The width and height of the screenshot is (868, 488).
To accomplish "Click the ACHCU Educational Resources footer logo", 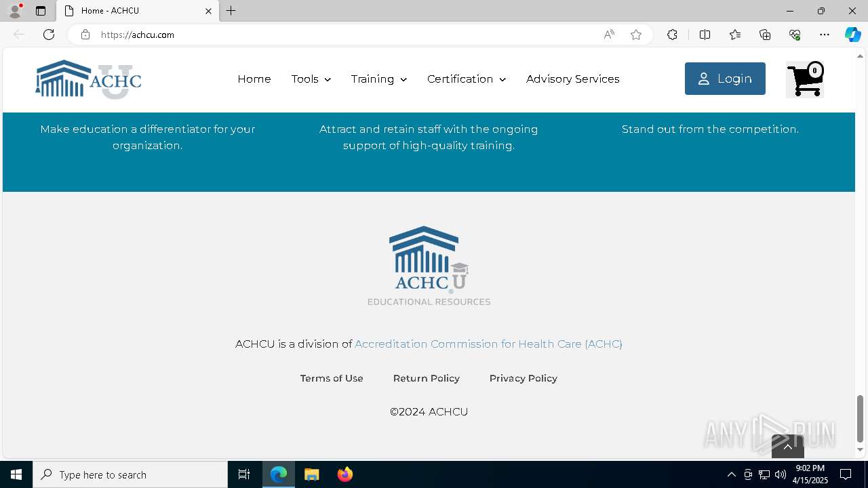I will coord(429,266).
